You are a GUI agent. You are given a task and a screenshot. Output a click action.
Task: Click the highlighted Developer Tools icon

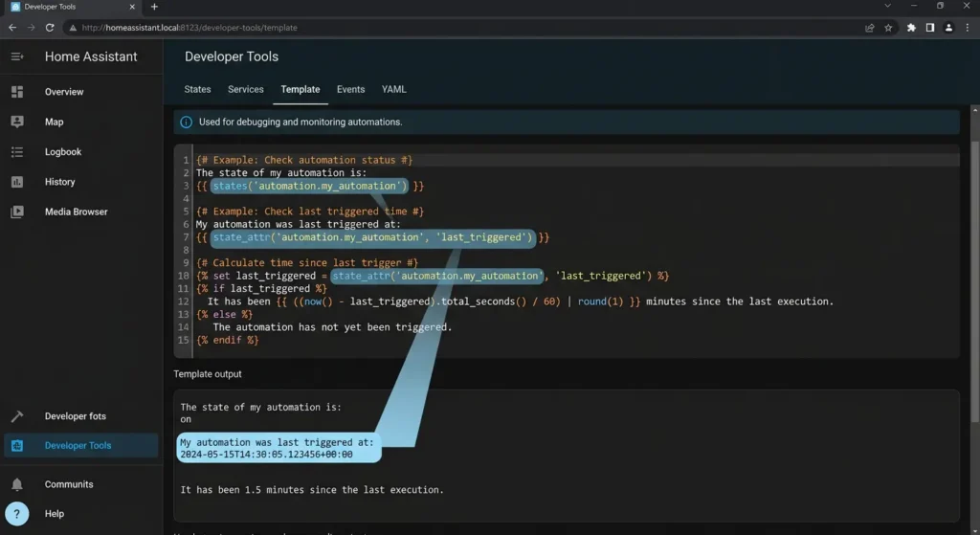17,446
